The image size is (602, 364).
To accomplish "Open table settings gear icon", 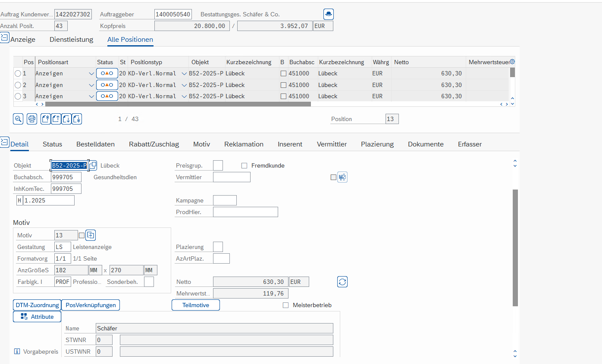I will pos(512,62).
